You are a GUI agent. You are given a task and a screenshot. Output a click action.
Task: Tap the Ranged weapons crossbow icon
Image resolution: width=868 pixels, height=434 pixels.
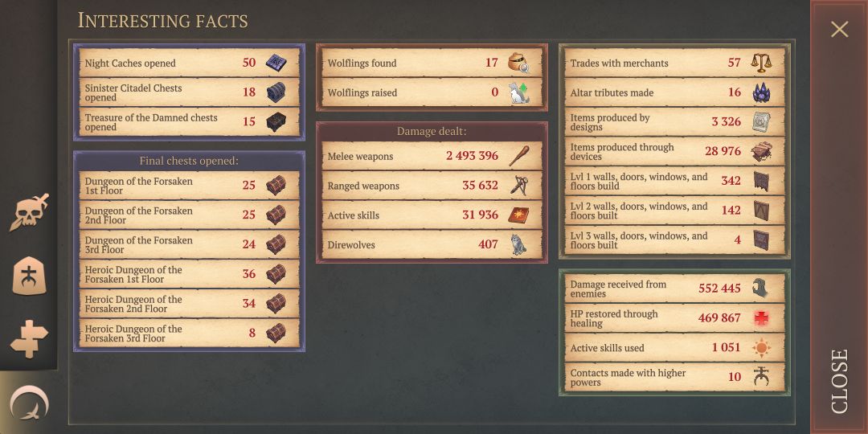518,186
